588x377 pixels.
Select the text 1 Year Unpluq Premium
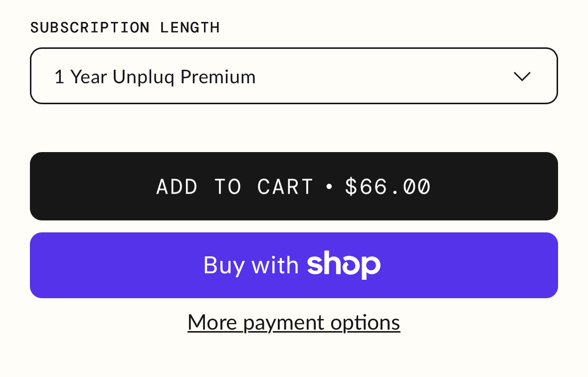point(155,76)
